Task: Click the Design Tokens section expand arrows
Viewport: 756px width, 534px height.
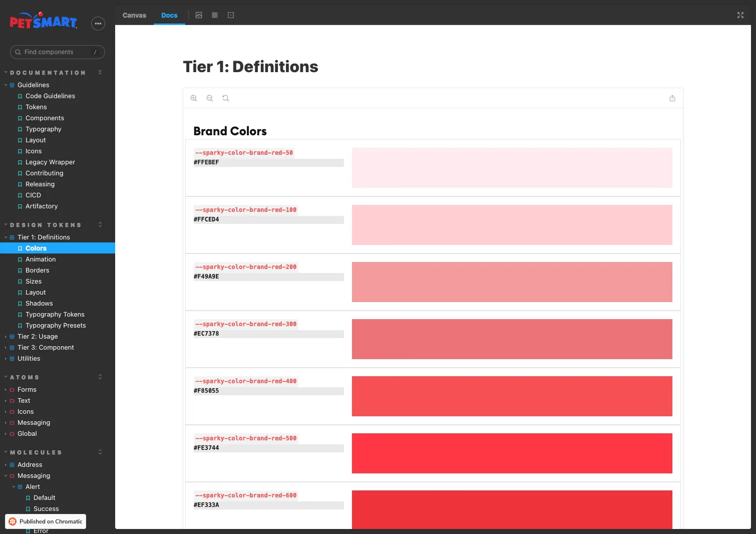Action: pyautogui.click(x=100, y=224)
